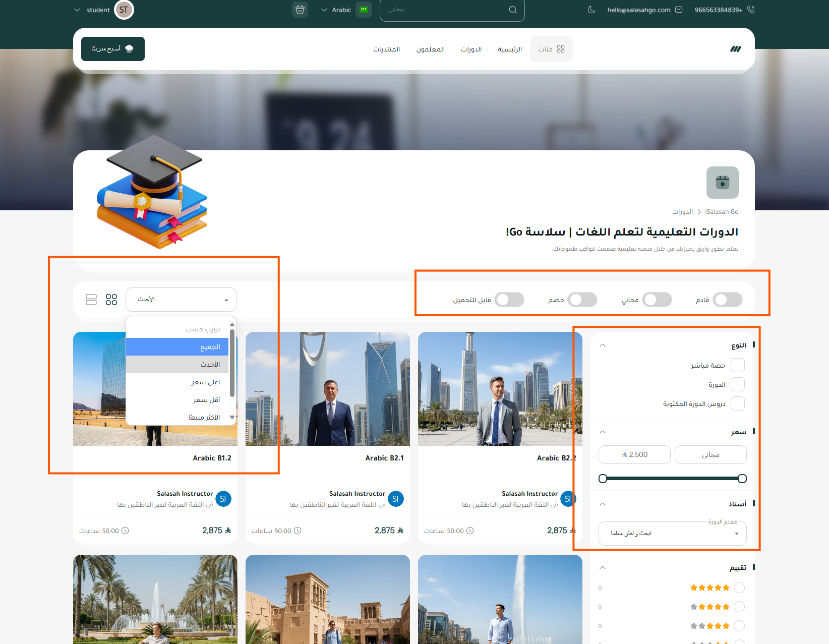The height and width of the screenshot is (644, 829).
Task: Go to المعلمون page
Action: click(x=430, y=49)
